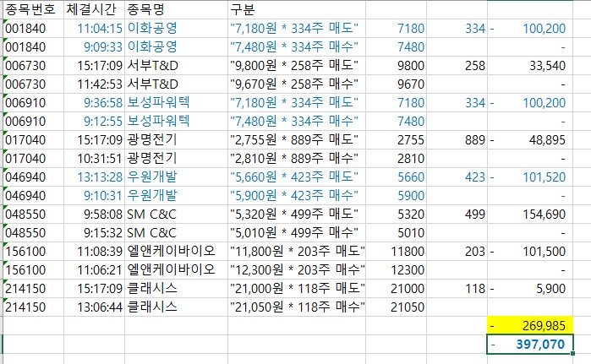Click 광명전기 name in 10:31:51 row

click(176, 159)
